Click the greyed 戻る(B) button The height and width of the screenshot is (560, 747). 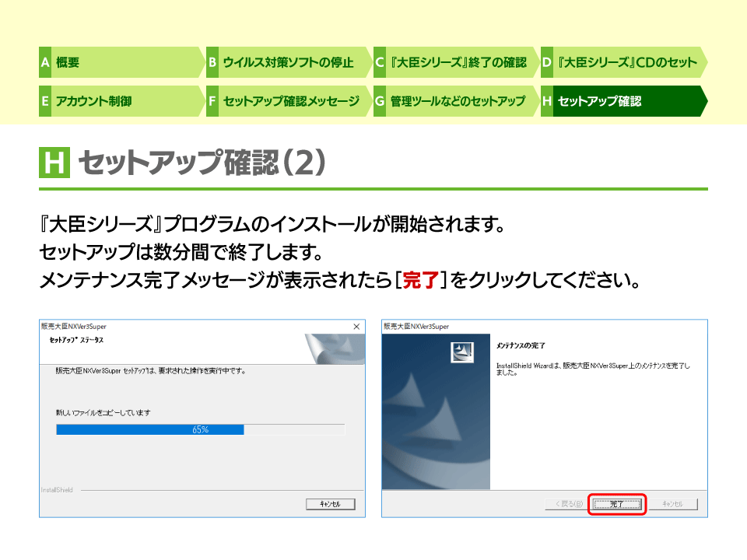(567, 504)
